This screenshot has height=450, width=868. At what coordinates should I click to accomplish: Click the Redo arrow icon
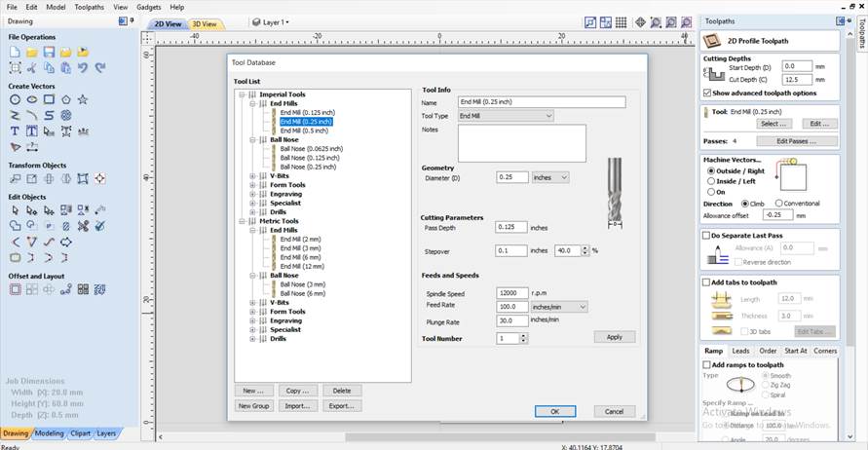point(100,67)
